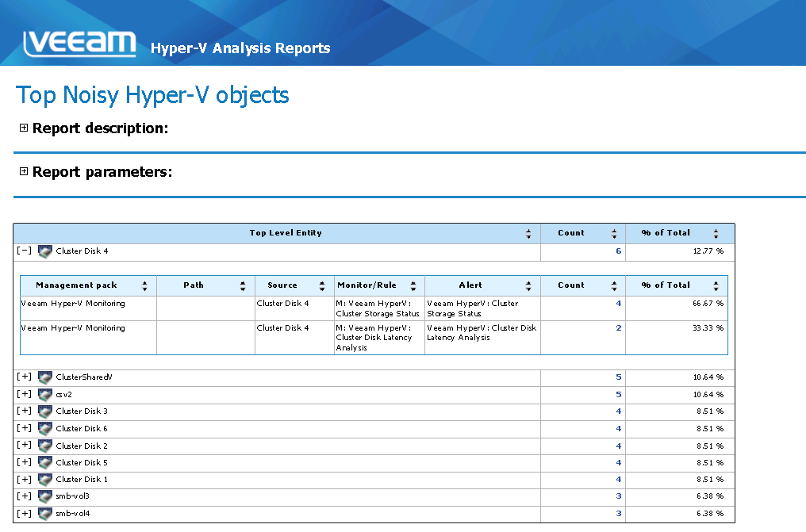Expand the Report description section
This screenshot has height=532, width=806.
coord(24,128)
